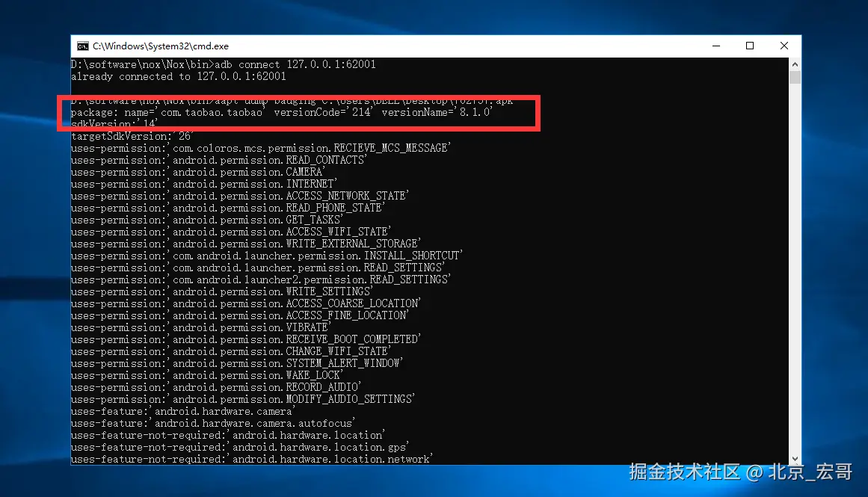This screenshot has width=868, height=497.
Task: Close the cmd.exe window
Action: (784, 46)
